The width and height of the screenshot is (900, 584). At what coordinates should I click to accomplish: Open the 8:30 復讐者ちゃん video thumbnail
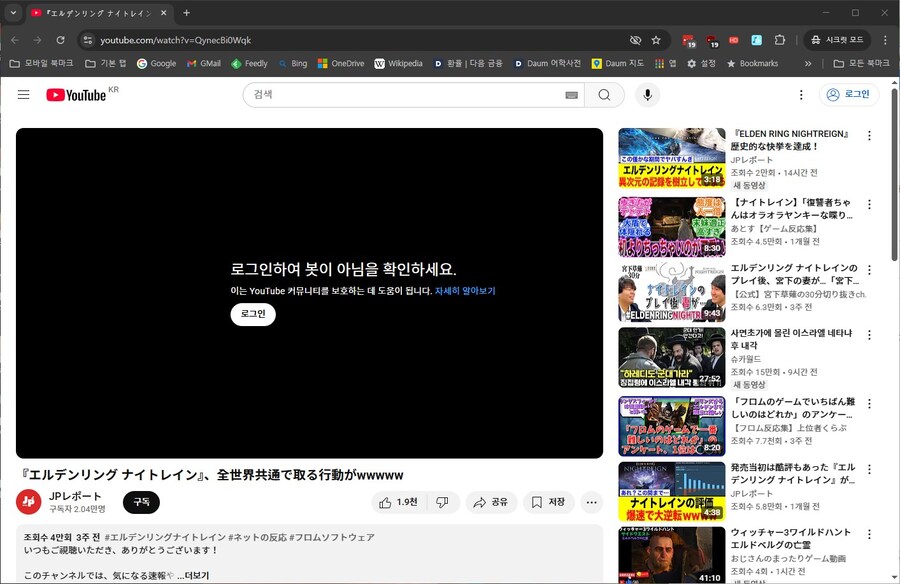[x=672, y=227]
